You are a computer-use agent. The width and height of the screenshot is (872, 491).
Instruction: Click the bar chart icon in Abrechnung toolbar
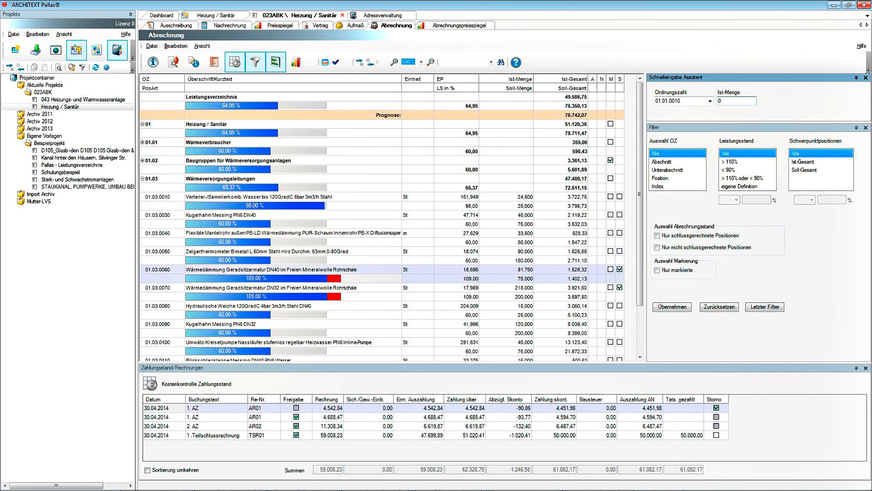pos(297,63)
